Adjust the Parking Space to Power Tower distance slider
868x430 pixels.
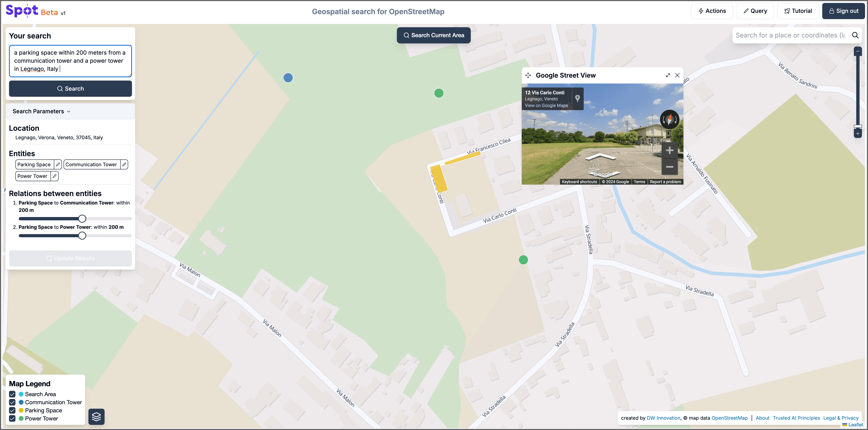click(82, 236)
